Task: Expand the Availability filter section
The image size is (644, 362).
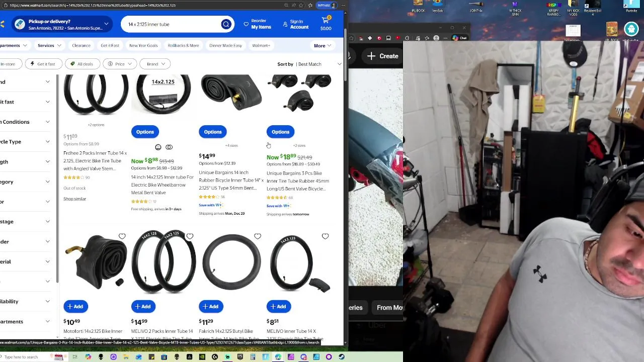Action: (x=26, y=301)
